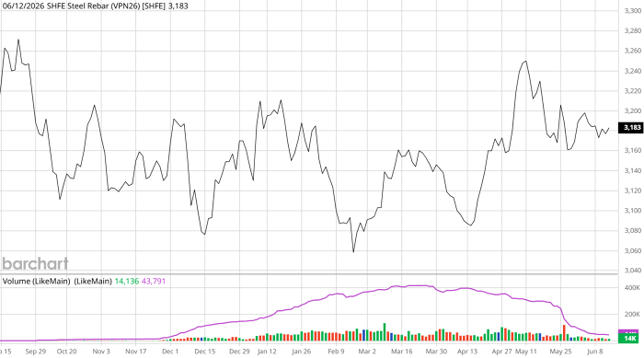The width and height of the screenshot is (644, 358).
Task: Click the 3,200 price axis label
Action: tap(633, 111)
